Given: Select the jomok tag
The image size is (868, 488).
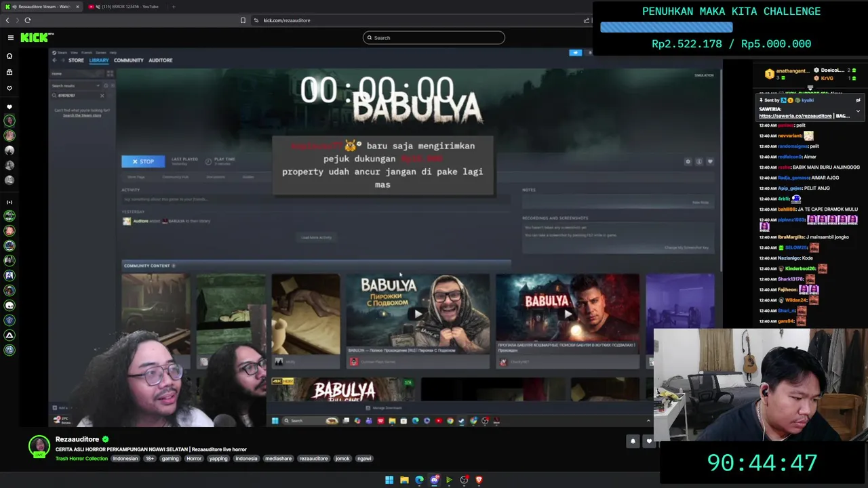Looking at the screenshot, I should [342, 459].
